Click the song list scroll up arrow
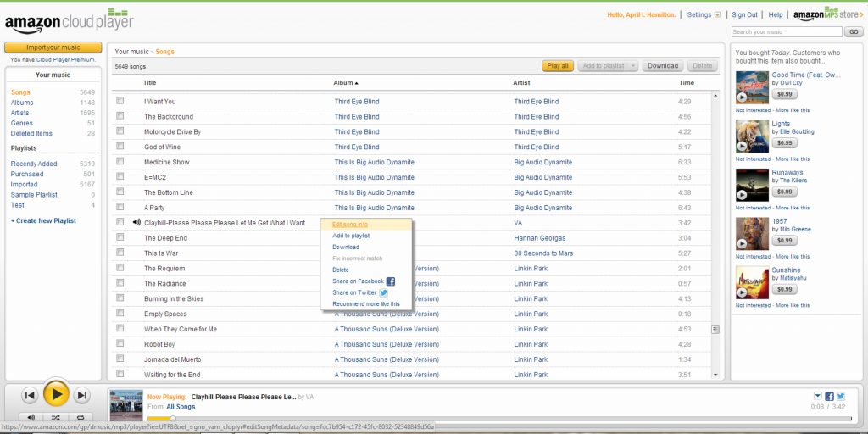The width and height of the screenshot is (868, 434). point(715,97)
